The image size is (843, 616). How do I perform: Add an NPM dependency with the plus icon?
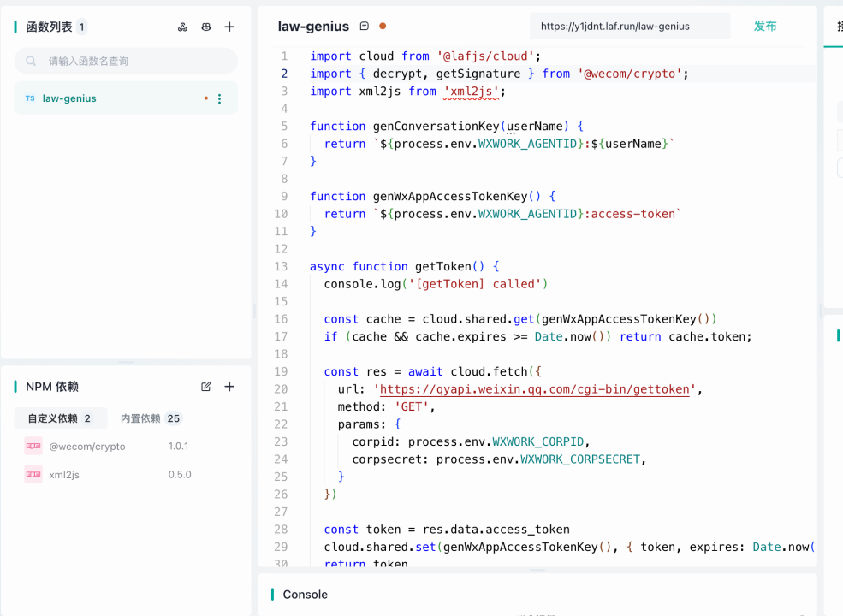229,387
